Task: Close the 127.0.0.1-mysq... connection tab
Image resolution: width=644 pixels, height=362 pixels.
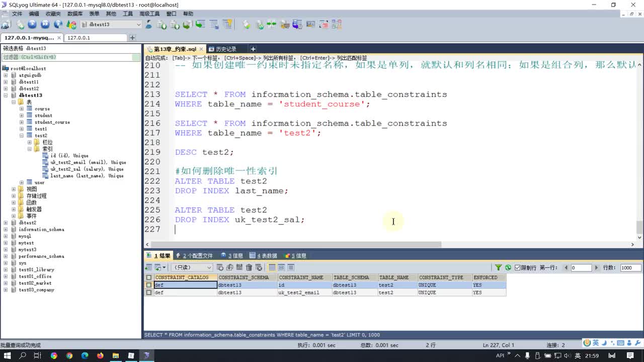Action: (x=59, y=38)
